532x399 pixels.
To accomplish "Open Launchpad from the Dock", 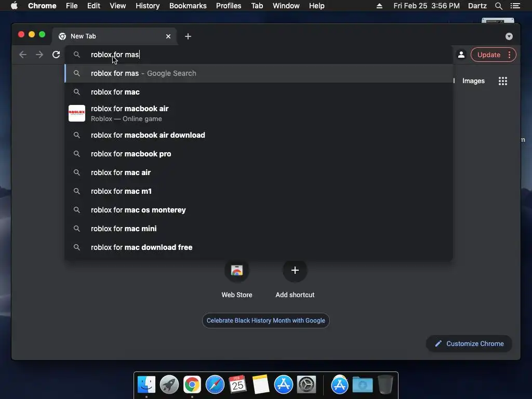I will click(x=169, y=385).
